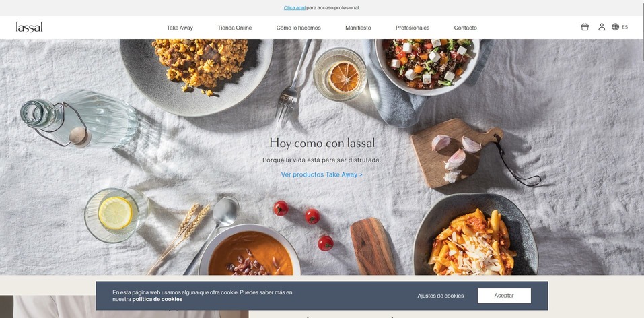Follow the 'Ver productos Take Away' link
Image resolution: width=644 pixels, height=318 pixels.
point(322,174)
